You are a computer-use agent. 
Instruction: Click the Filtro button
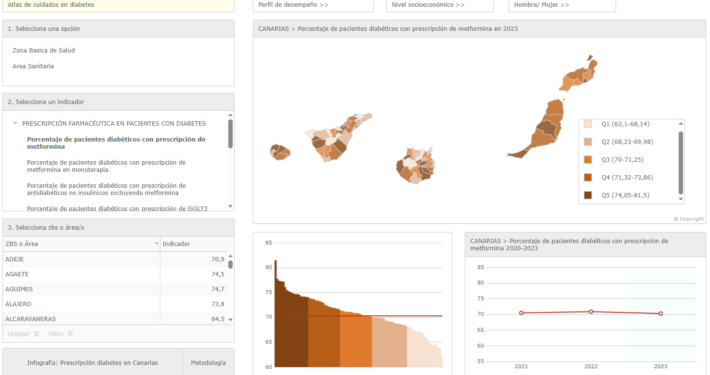61,334
